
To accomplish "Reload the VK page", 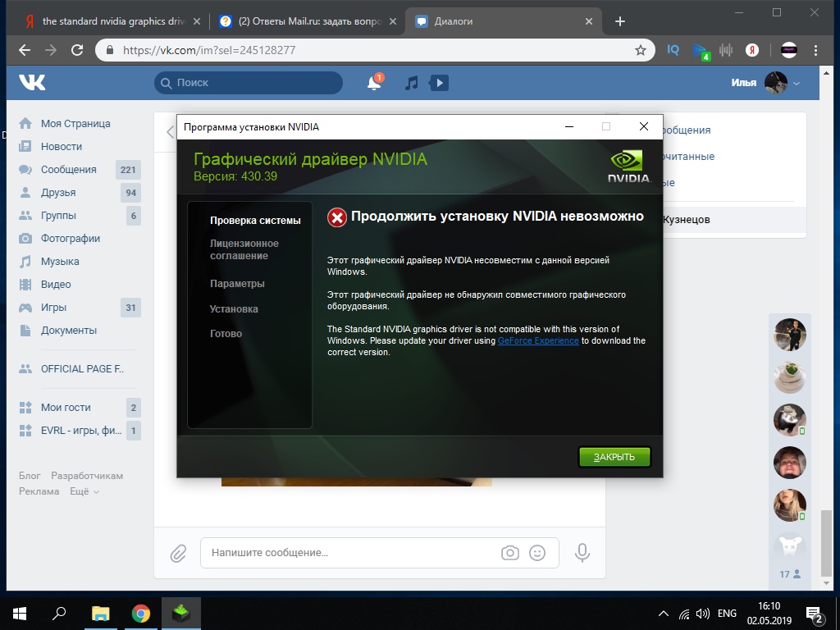I will [78, 50].
